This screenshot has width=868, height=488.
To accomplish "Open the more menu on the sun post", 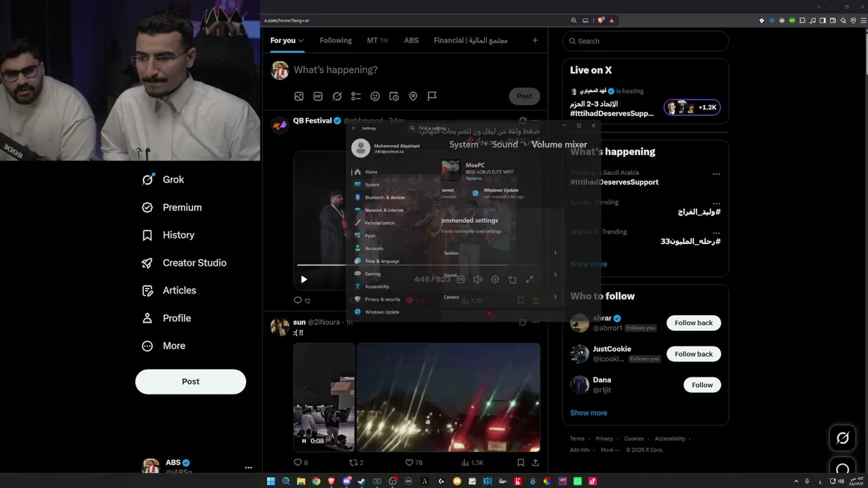I will click(x=536, y=323).
